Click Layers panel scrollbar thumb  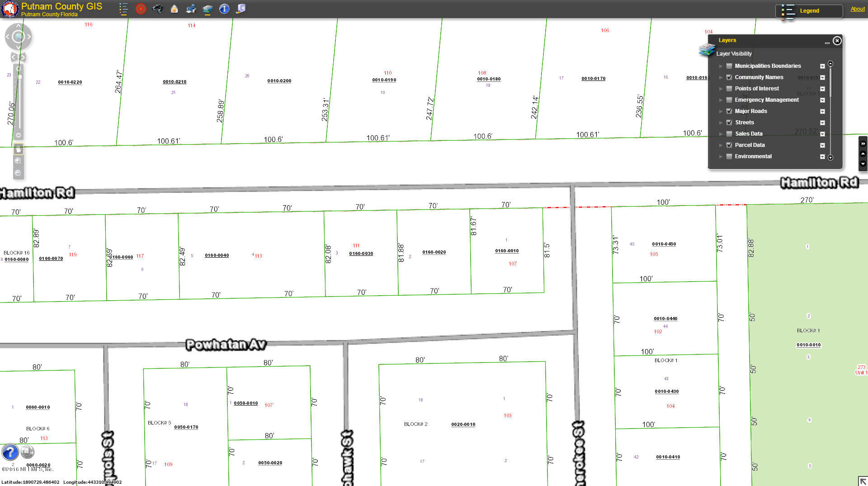pos(830,82)
